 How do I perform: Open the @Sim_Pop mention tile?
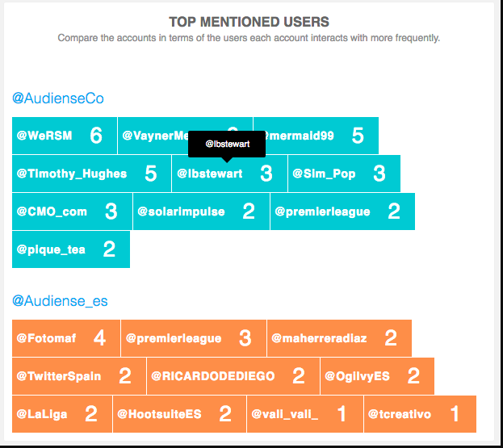[344, 174]
